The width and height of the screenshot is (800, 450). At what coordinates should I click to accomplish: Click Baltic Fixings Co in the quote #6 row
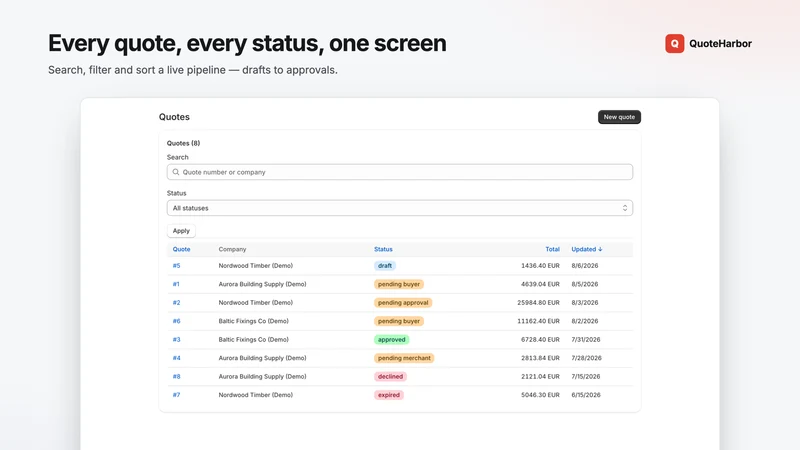[x=254, y=321]
